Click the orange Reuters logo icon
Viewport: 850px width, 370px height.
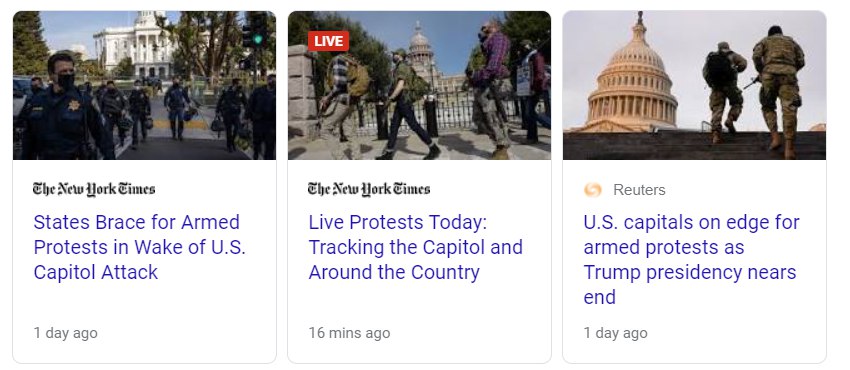593,190
